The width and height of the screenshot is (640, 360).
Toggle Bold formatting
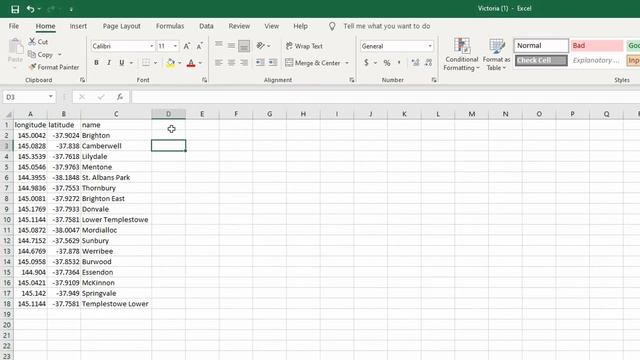point(96,63)
